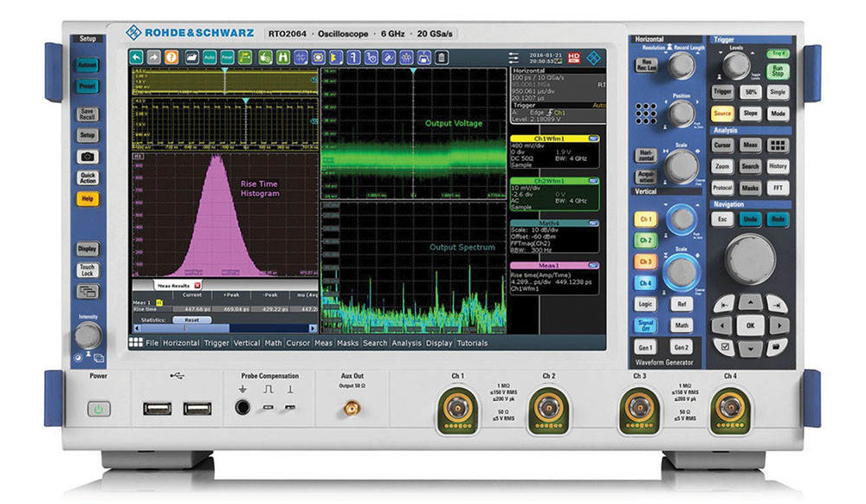The height and width of the screenshot is (504, 866).
Task: Open the Analysis menu on screen
Action: pos(406,343)
